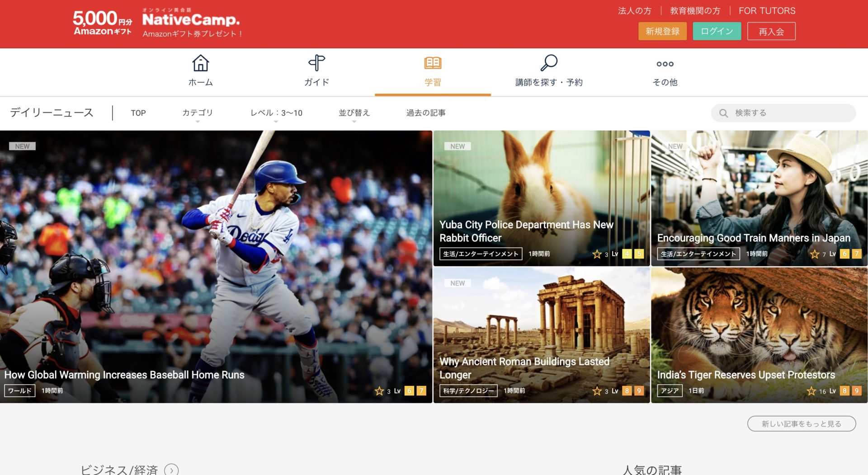The image size is (868, 475).
Task: Click the 講師を探す・予約 magnifier icon
Action: coord(548,63)
